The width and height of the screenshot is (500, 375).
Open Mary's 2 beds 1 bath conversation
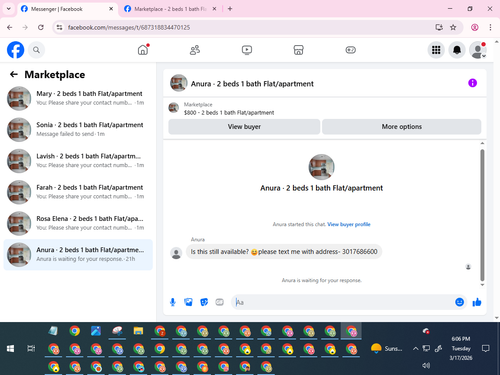[78, 98]
